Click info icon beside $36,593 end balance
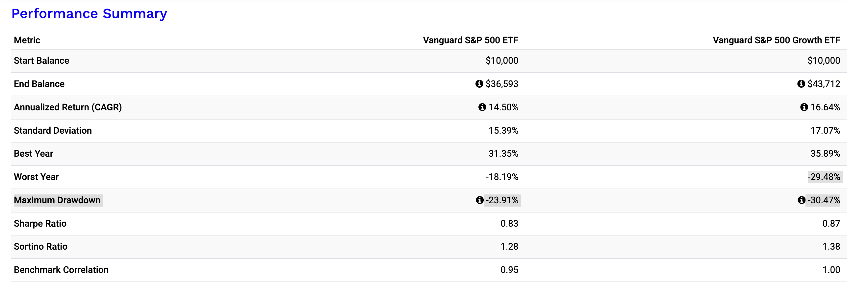 click(479, 84)
